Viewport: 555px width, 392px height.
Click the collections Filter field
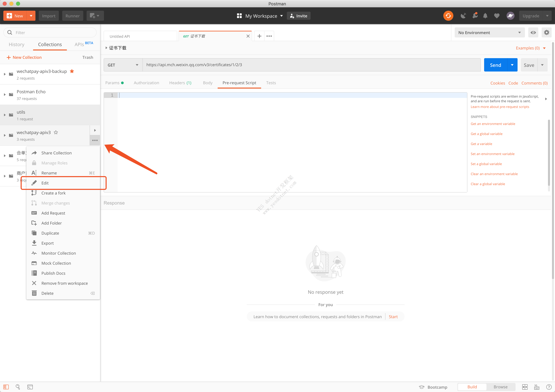click(x=50, y=32)
